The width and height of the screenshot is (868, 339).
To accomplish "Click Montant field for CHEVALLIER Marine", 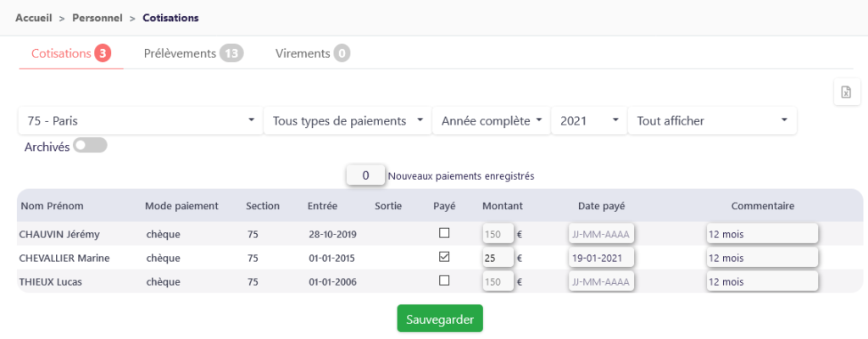I will pyautogui.click(x=498, y=258).
